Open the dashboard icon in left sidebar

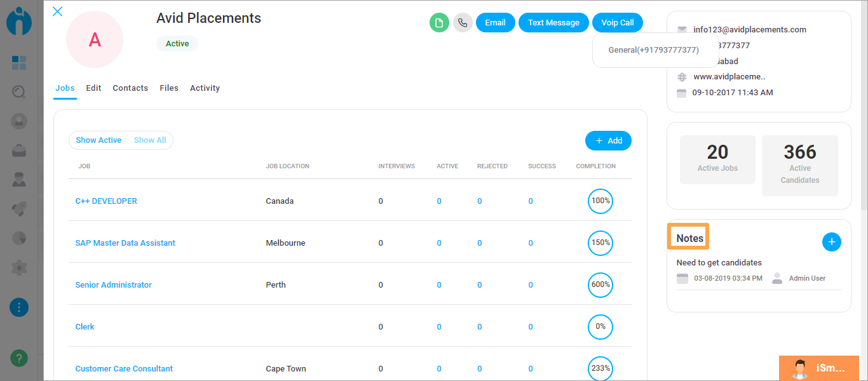pos(19,63)
